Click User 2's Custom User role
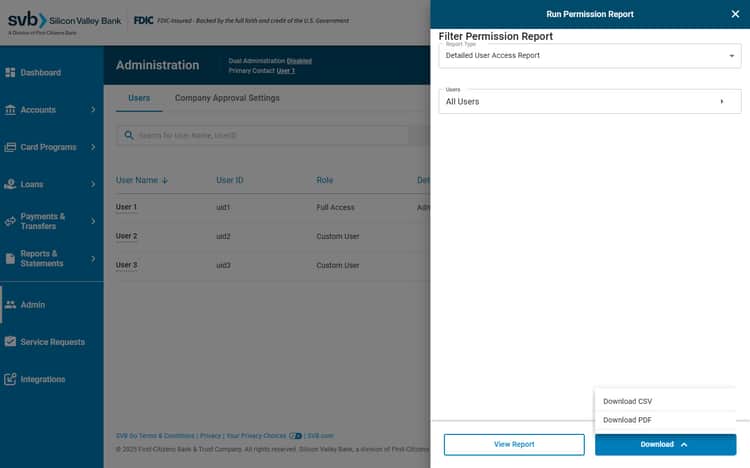This screenshot has width=750, height=468. (x=338, y=236)
